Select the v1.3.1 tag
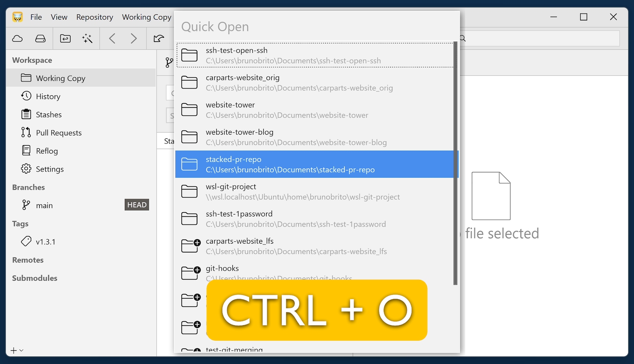Screen dimensions: 634x364 pos(45,242)
